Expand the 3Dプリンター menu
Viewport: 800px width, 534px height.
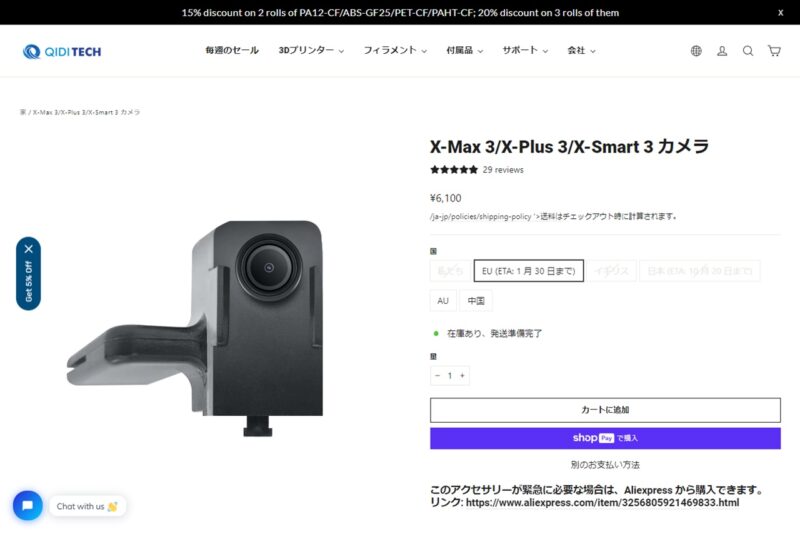pyautogui.click(x=311, y=50)
